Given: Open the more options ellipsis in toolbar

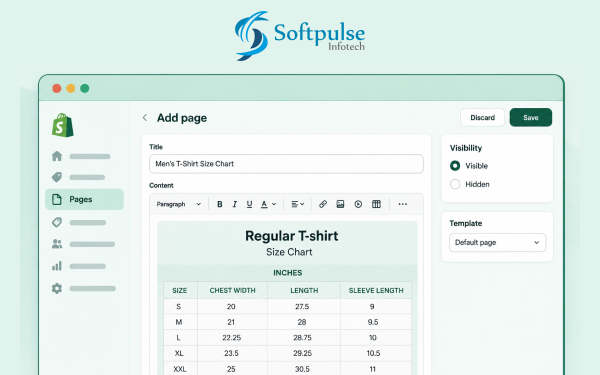Looking at the screenshot, I should (x=403, y=204).
